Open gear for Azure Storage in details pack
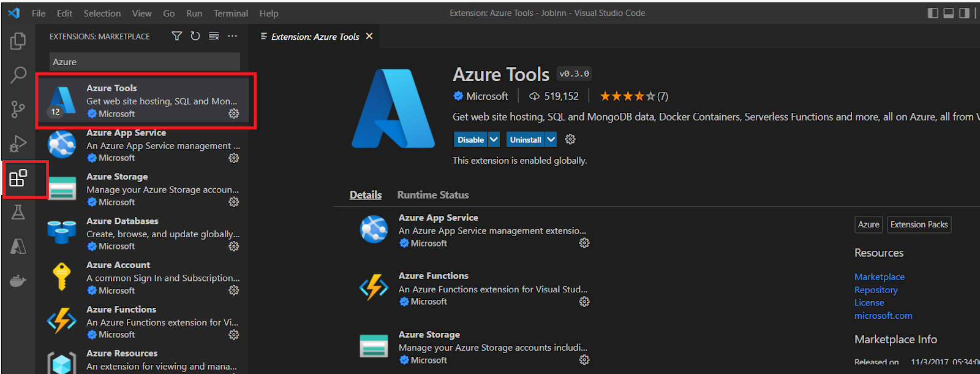 584,360
